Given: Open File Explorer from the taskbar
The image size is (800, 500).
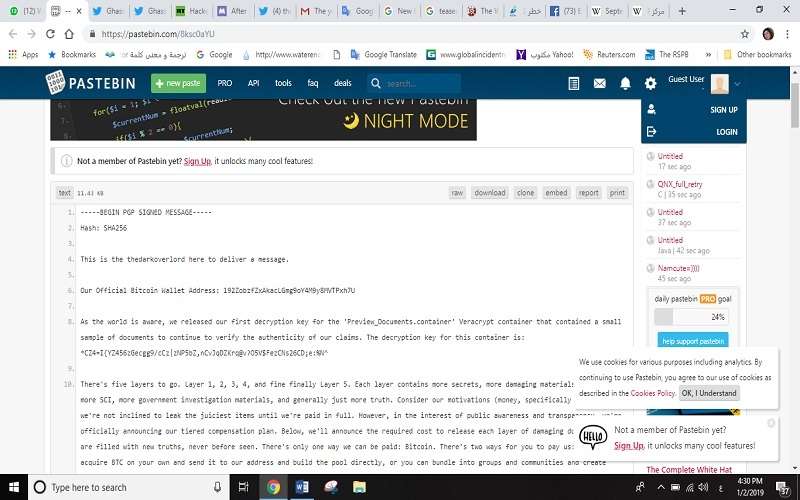Looking at the screenshot, I should [359, 487].
